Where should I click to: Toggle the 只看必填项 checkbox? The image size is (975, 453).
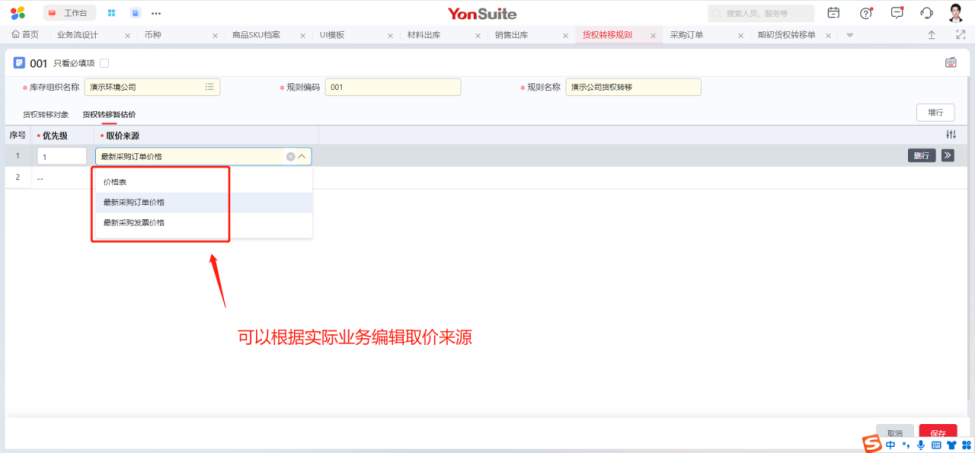pyautogui.click(x=104, y=63)
